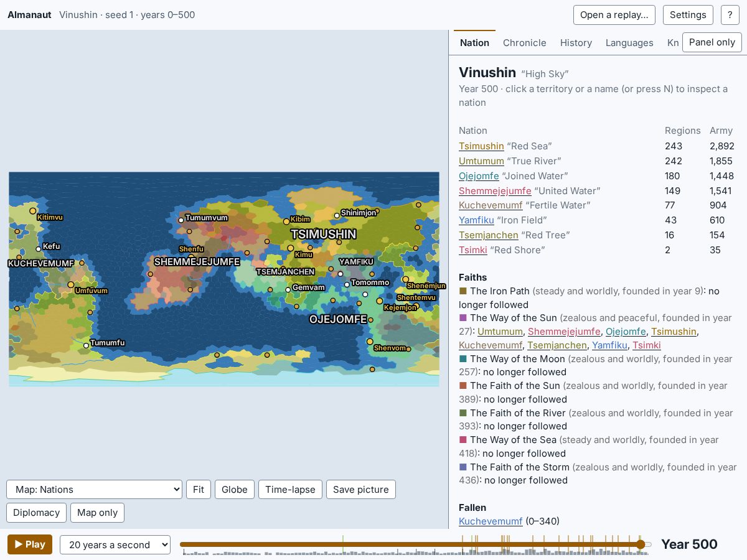Click the Kejemjon city marker
The image size is (747, 560).
click(380, 301)
